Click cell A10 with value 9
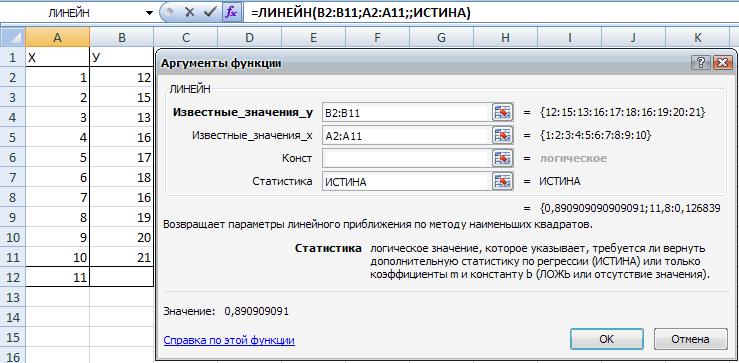Image resolution: width=739 pixels, height=363 pixels. click(57, 237)
